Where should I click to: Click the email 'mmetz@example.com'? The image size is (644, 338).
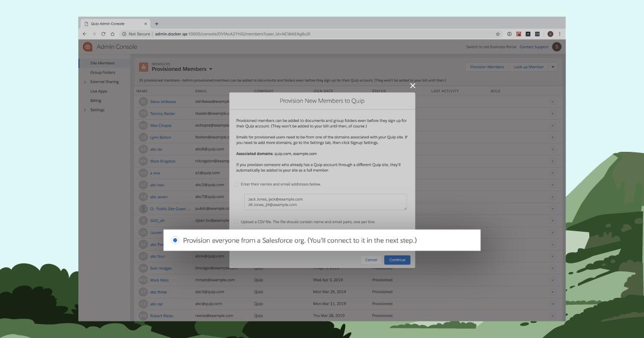(215, 280)
